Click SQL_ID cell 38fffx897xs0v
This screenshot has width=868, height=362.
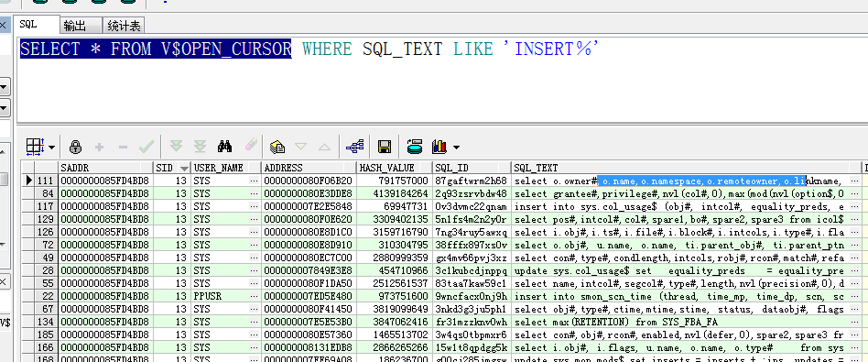tap(472, 245)
